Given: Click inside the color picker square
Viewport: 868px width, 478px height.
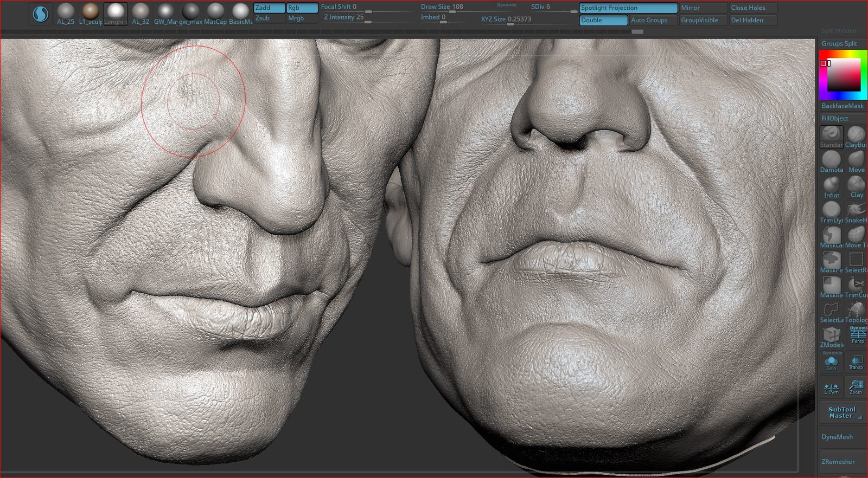Looking at the screenshot, I should 843,75.
